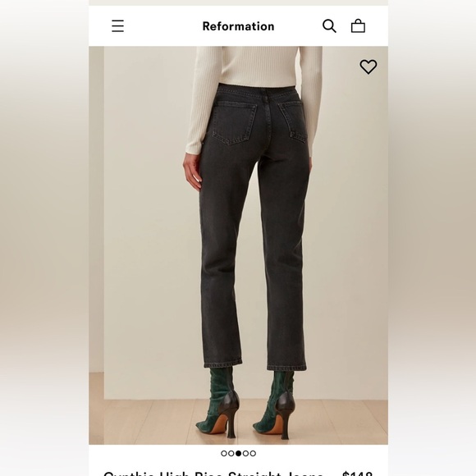This screenshot has width=476, height=476.
Task: Go to the Reformation home logo
Action: coord(238,26)
